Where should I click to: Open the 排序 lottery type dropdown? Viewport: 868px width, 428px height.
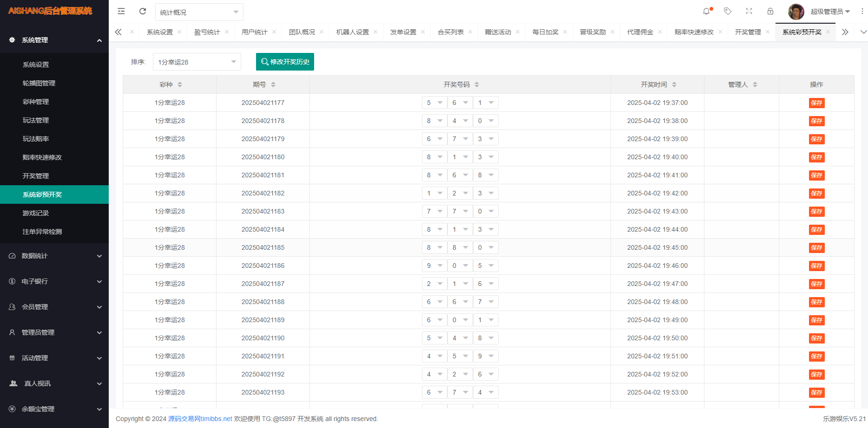coord(197,61)
